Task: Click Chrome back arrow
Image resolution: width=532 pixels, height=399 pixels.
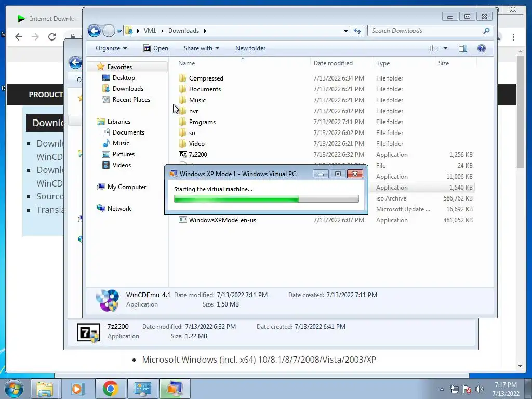Action: (x=19, y=37)
